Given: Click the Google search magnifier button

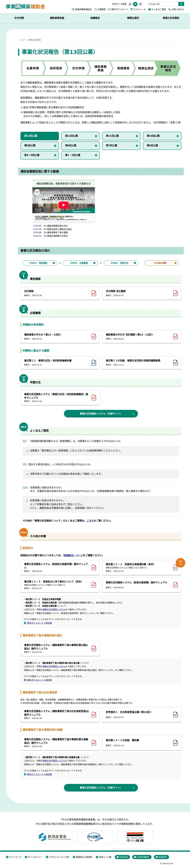Looking at the screenshot, I should (181, 4).
